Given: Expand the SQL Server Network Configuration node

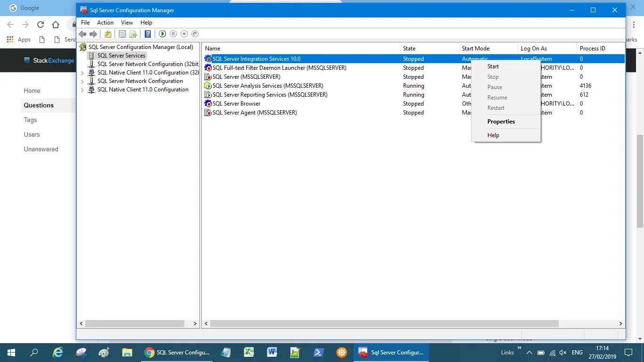Looking at the screenshot, I should pyautogui.click(x=83, y=81).
